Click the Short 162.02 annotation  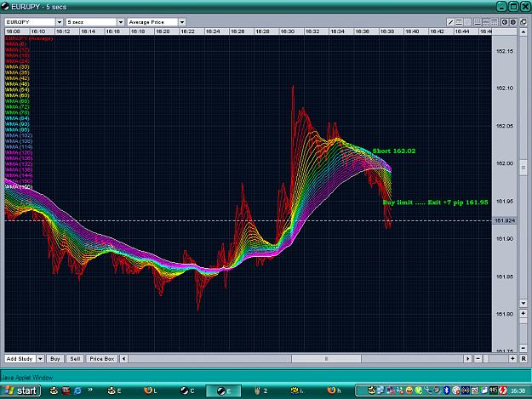394,151
